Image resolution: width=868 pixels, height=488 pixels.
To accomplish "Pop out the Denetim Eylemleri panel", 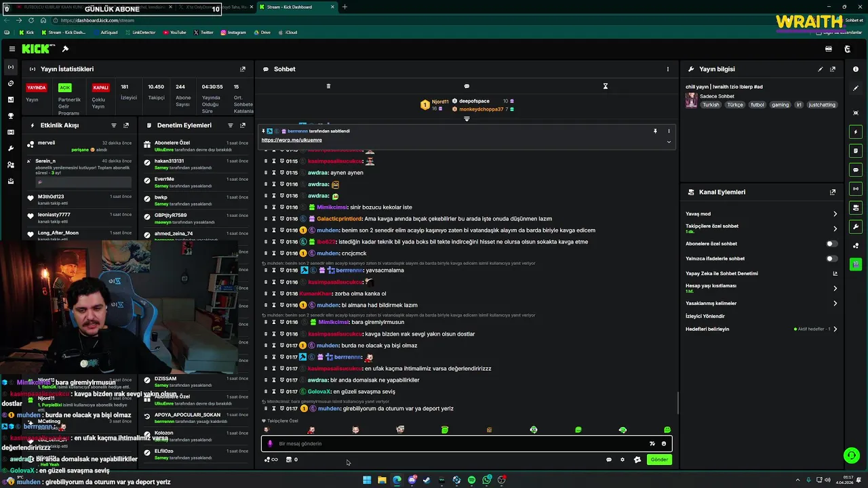I will click(242, 125).
